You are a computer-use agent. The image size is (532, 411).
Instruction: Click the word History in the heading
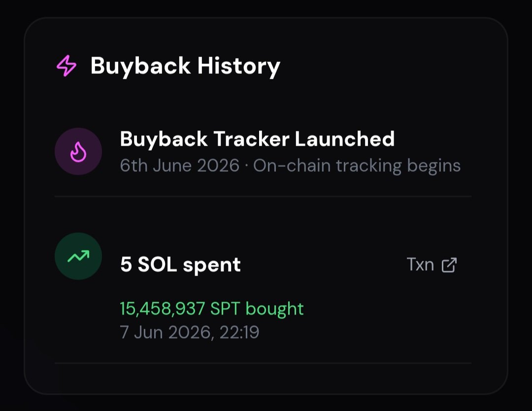coord(239,66)
